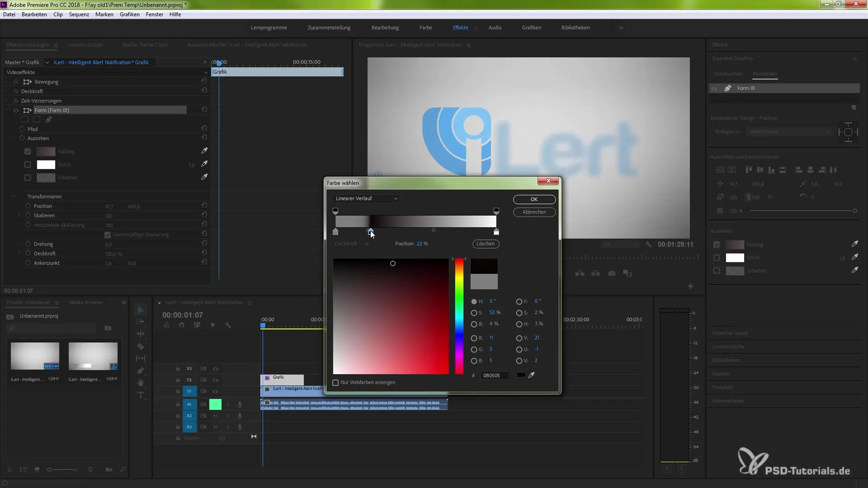868x488 pixels.
Task: Click the Füllung eyedropper in Effekteinstellungen
Action: click(x=204, y=150)
